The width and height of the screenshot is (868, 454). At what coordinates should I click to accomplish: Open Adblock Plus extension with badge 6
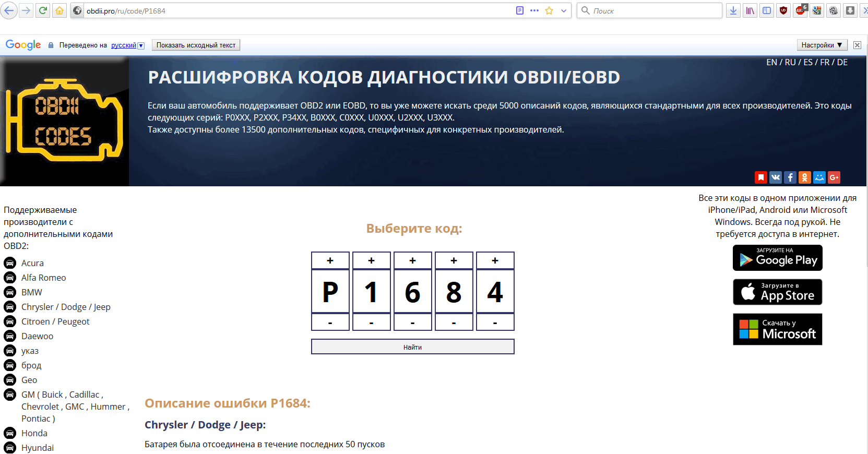point(801,10)
